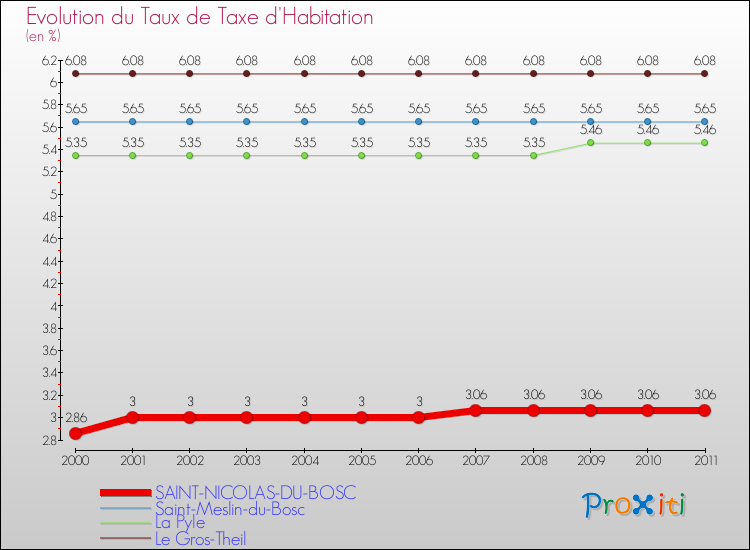Select the brown 2005 data point valued 6.08
Image resolution: width=750 pixels, height=550 pixels.
[x=362, y=74]
